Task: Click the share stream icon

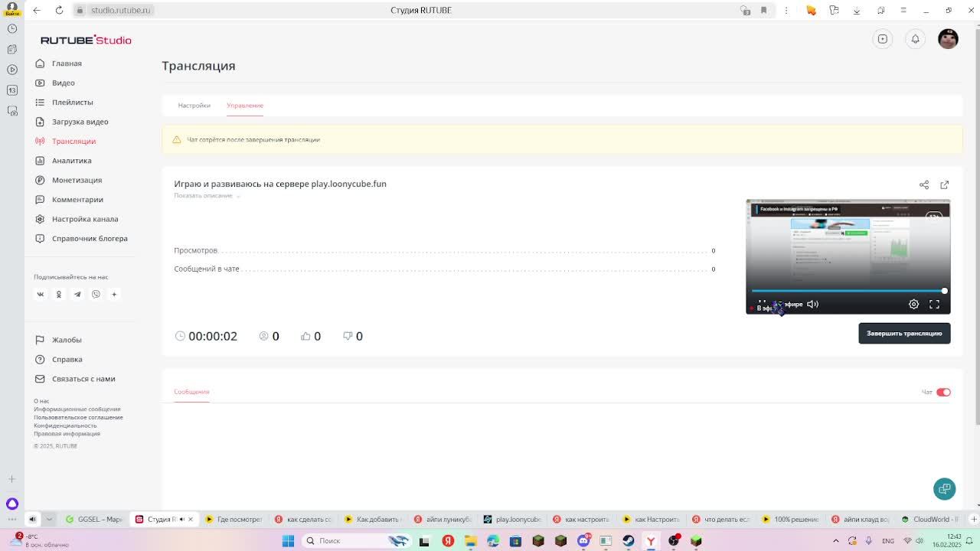Action: click(924, 185)
